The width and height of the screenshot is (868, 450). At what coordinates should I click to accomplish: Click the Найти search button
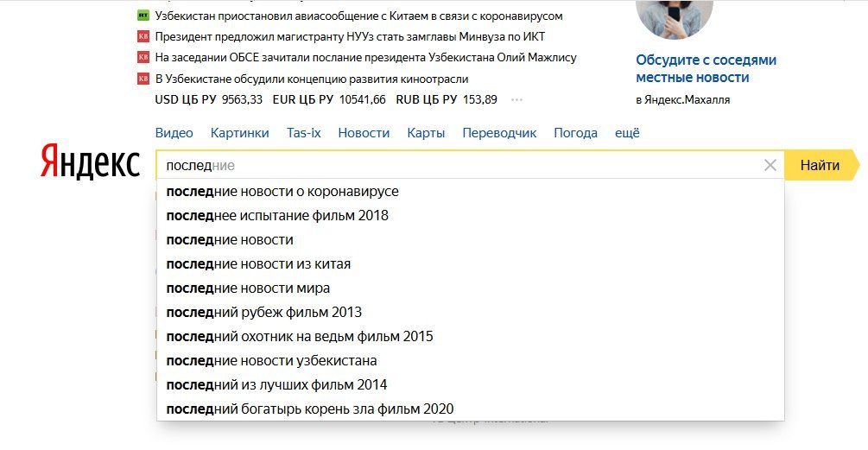point(820,165)
